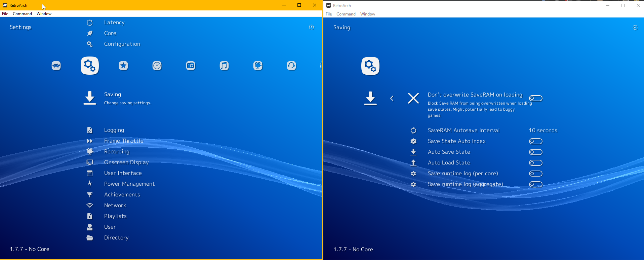644x260 pixels.
Task: Open the History clock tab icon
Action: click(157, 66)
